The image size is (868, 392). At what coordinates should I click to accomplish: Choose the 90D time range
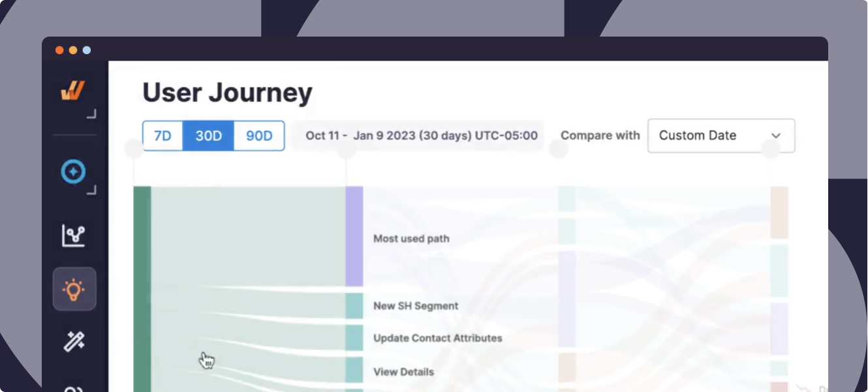[259, 136]
